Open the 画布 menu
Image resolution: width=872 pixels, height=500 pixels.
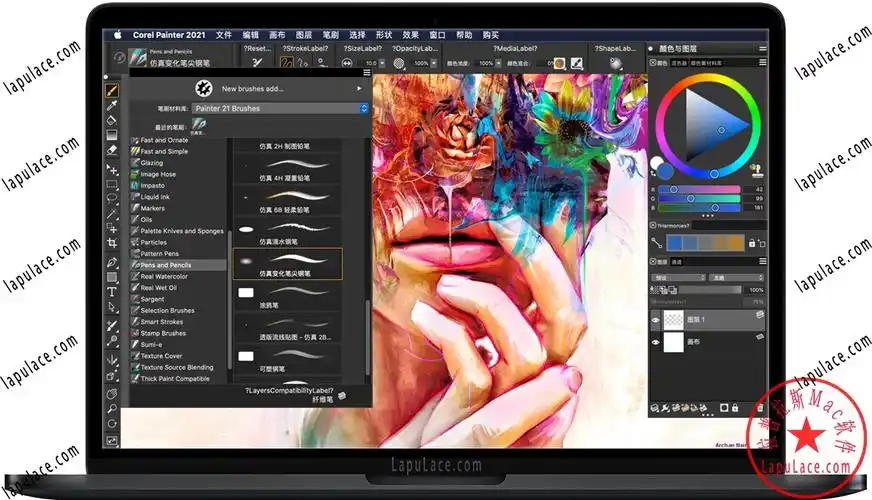[278, 34]
